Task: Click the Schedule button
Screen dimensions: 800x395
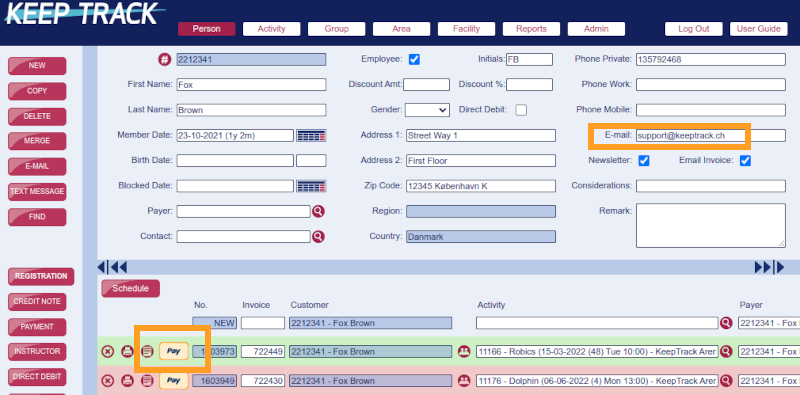Action: (x=131, y=289)
